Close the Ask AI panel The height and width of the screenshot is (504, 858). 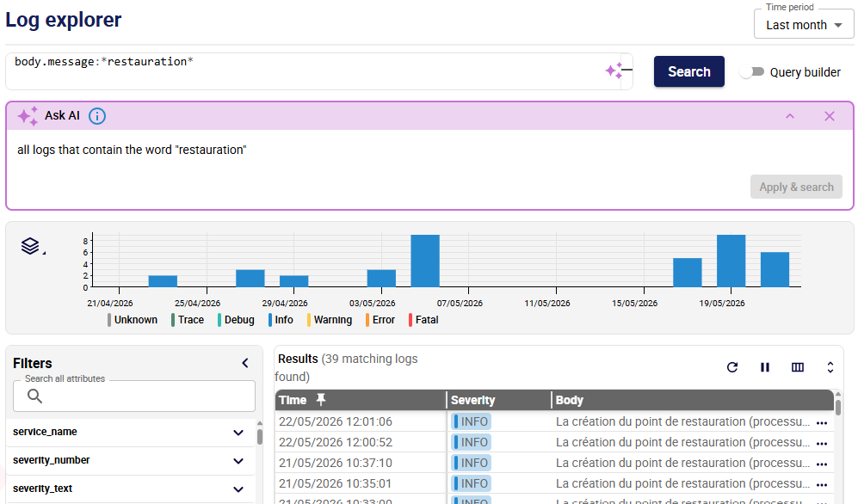(x=830, y=116)
